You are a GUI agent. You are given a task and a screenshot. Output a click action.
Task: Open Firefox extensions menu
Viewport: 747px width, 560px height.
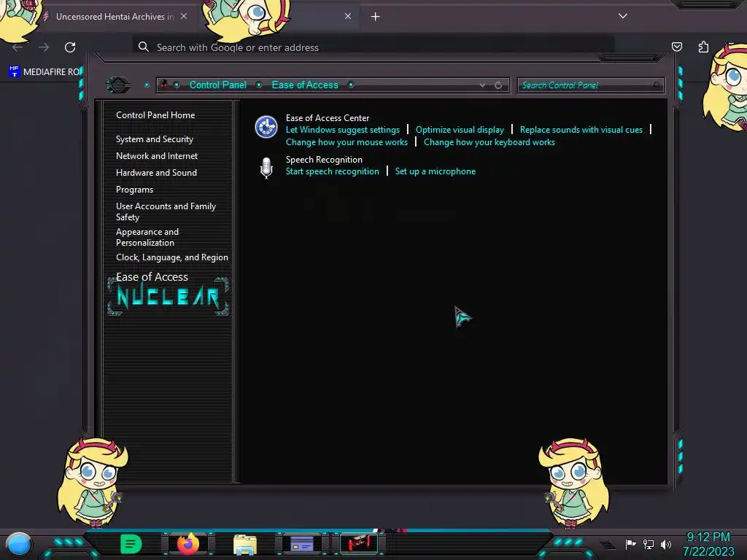pos(703,47)
